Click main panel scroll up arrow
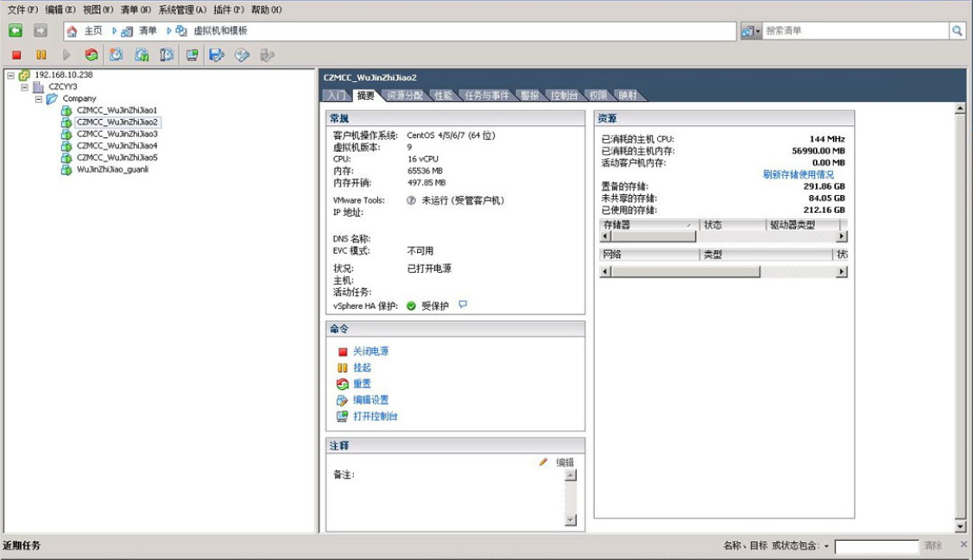The image size is (973, 560). point(960,109)
